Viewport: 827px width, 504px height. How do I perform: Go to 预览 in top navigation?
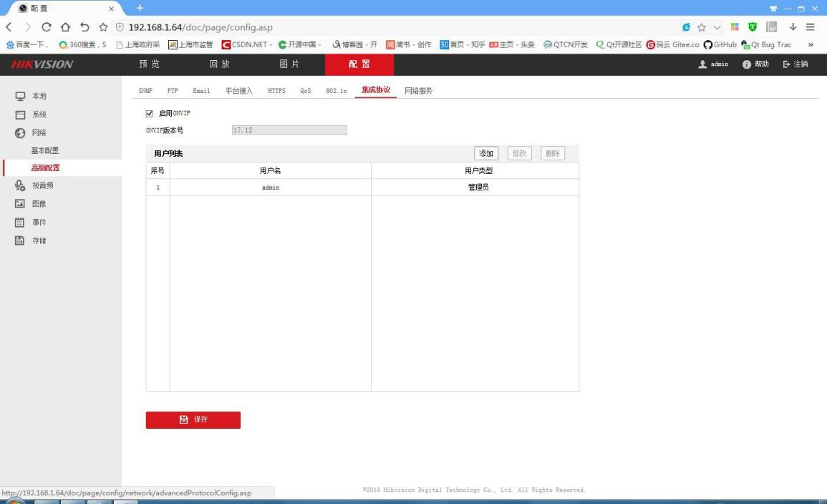[150, 64]
